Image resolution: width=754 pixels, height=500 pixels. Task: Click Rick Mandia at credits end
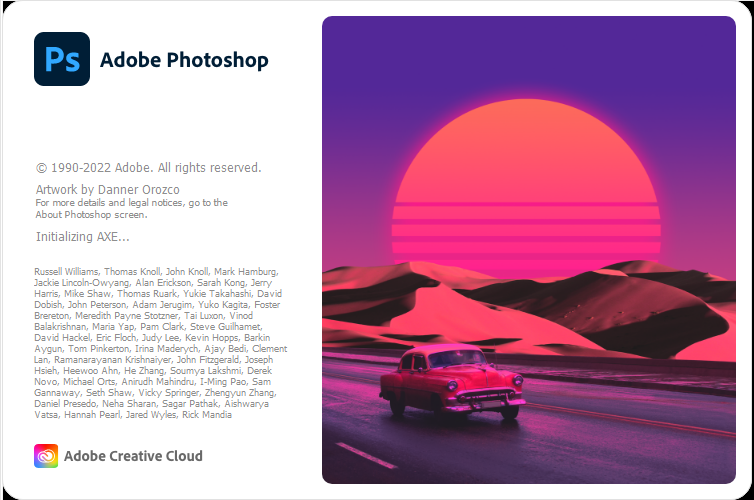click(x=207, y=414)
